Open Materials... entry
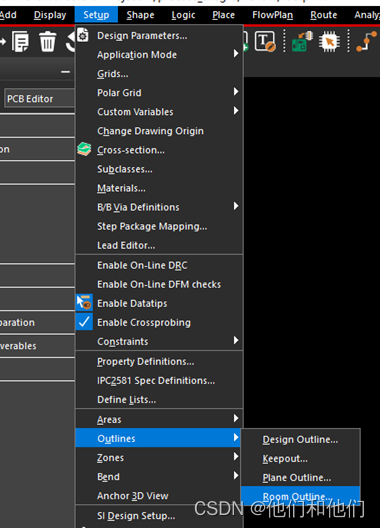The width and height of the screenshot is (380, 528). pyautogui.click(x=159, y=188)
